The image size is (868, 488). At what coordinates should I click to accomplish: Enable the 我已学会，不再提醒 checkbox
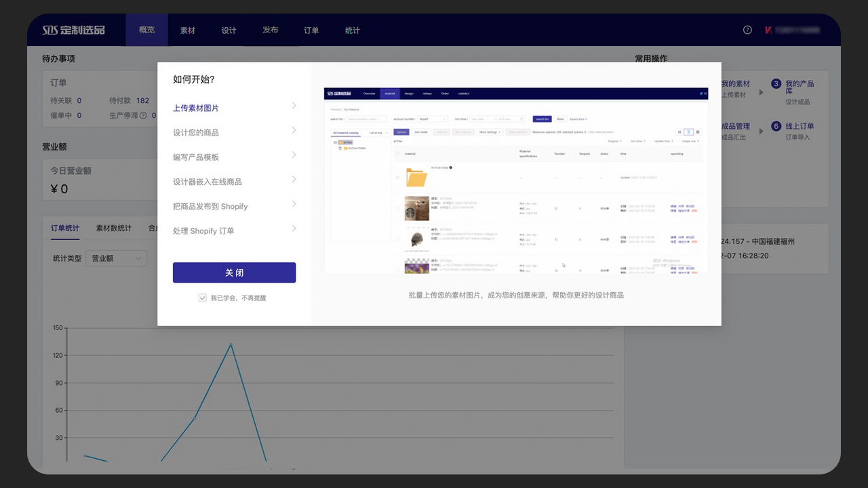(x=203, y=298)
